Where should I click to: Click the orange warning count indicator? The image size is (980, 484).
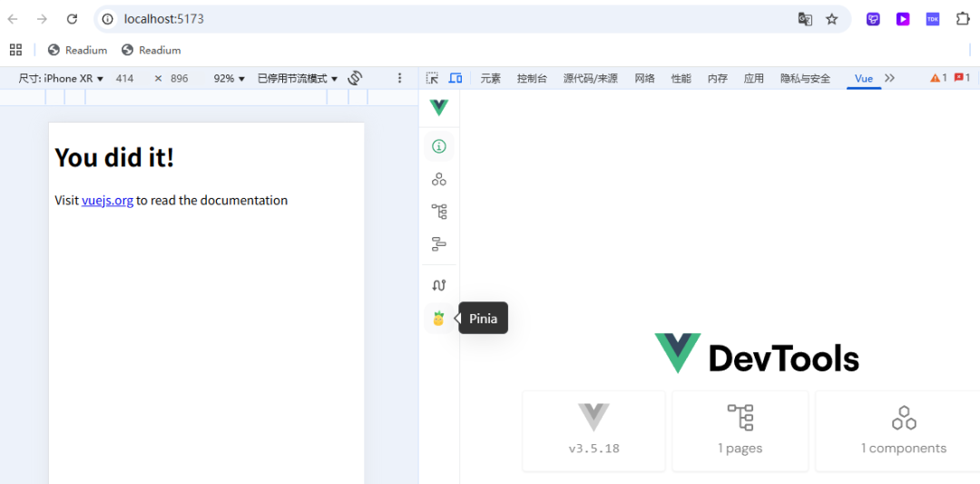[x=939, y=77]
